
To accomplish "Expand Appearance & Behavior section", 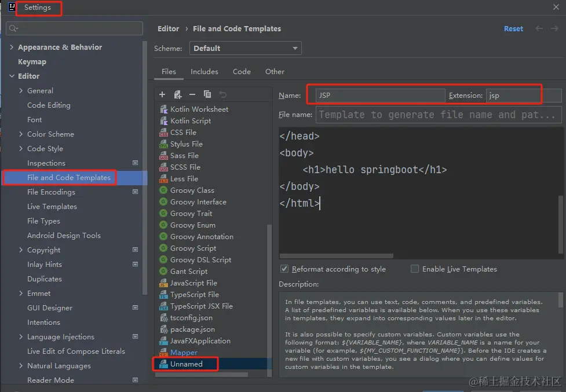I will click(x=12, y=47).
